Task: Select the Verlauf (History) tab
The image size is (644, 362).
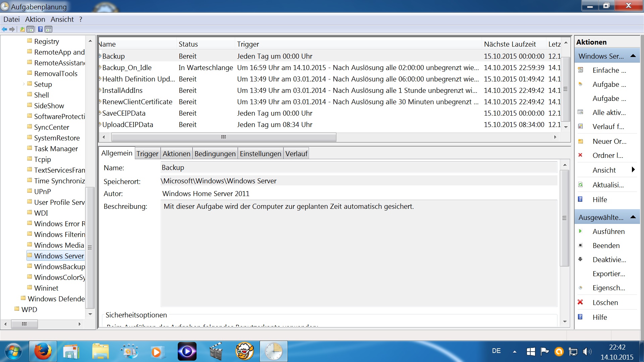Action: tap(297, 153)
